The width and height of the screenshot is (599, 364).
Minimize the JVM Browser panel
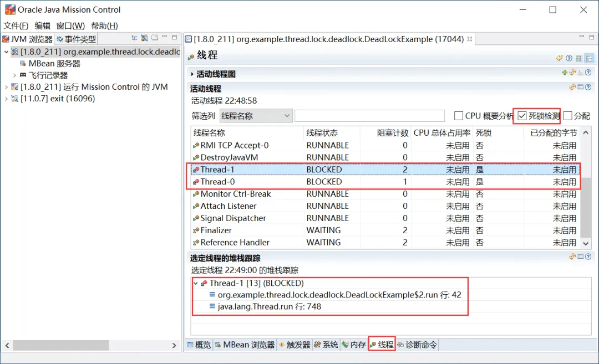(165, 37)
